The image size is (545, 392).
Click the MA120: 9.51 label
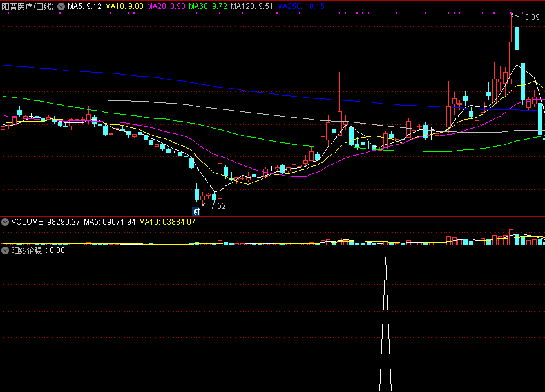point(252,6)
